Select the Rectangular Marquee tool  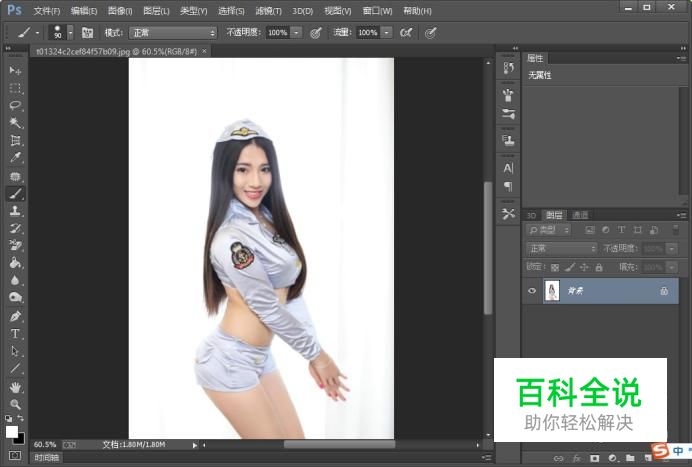coord(15,88)
